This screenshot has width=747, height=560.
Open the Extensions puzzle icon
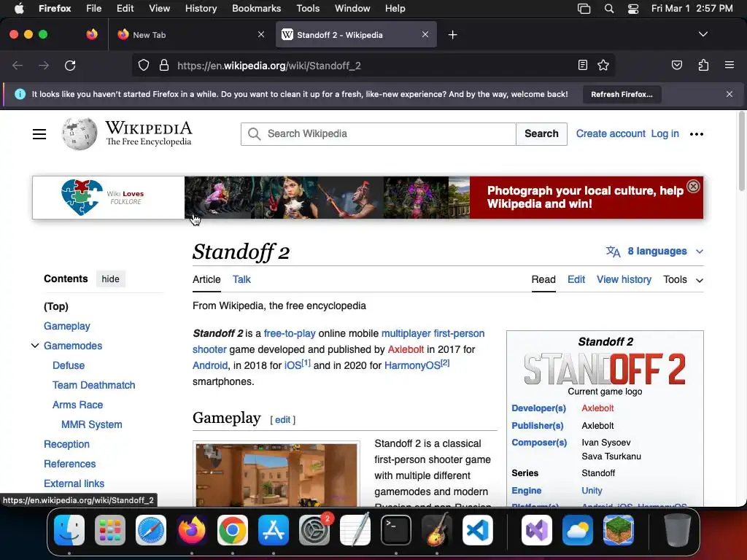pos(703,65)
